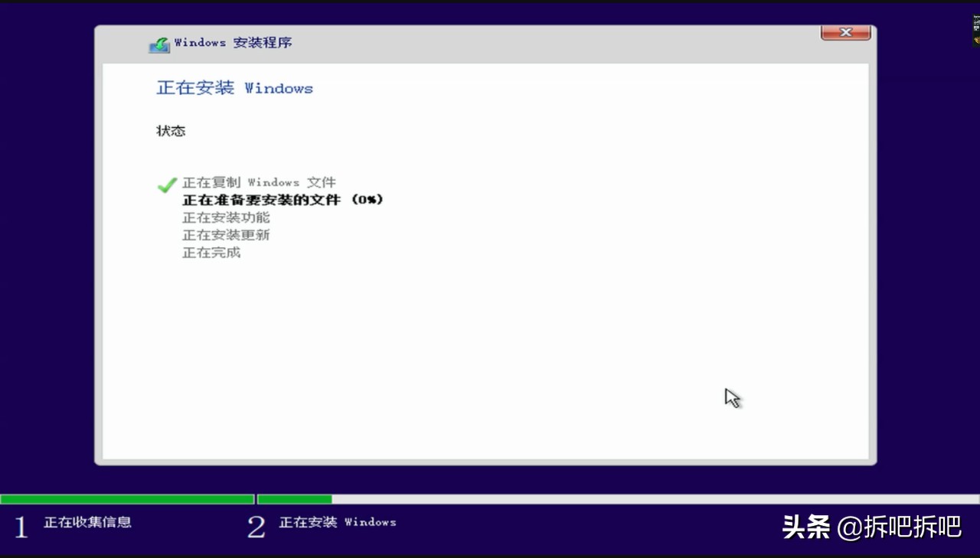
Task: Click the 状态 heading label
Action: point(171,130)
